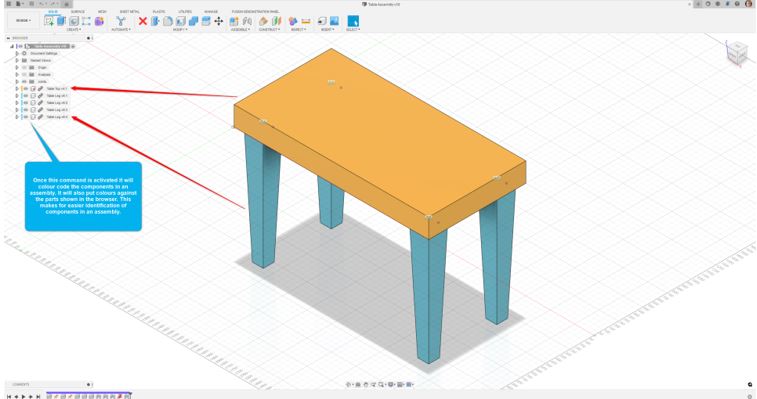Select the Move/Copy arrows tool
Image resolution: width=757 pixels, height=399 pixels.
pos(219,21)
